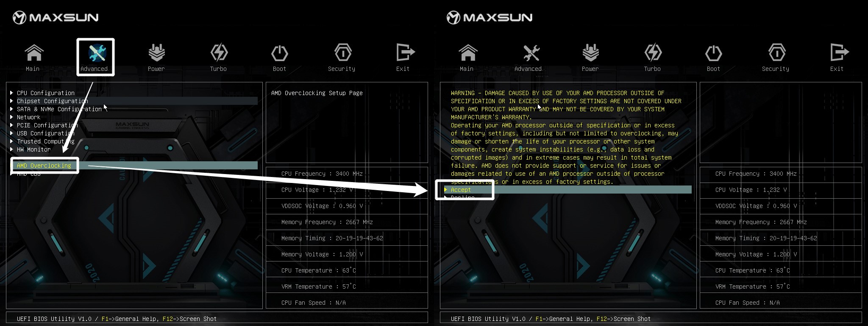The height and width of the screenshot is (326, 868).
Task: Open the Main tab icon in left screen
Action: point(34,53)
